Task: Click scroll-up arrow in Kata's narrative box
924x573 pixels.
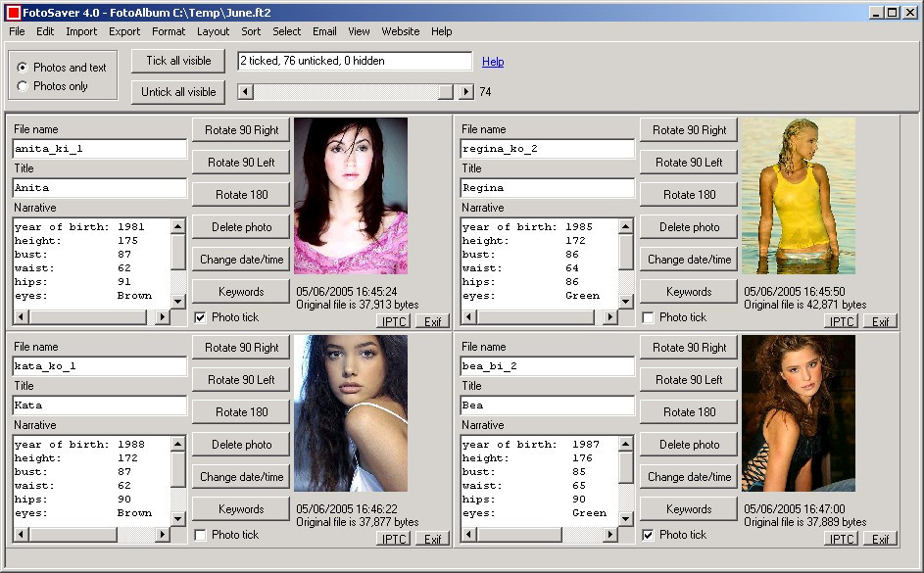Action: pyautogui.click(x=178, y=444)
